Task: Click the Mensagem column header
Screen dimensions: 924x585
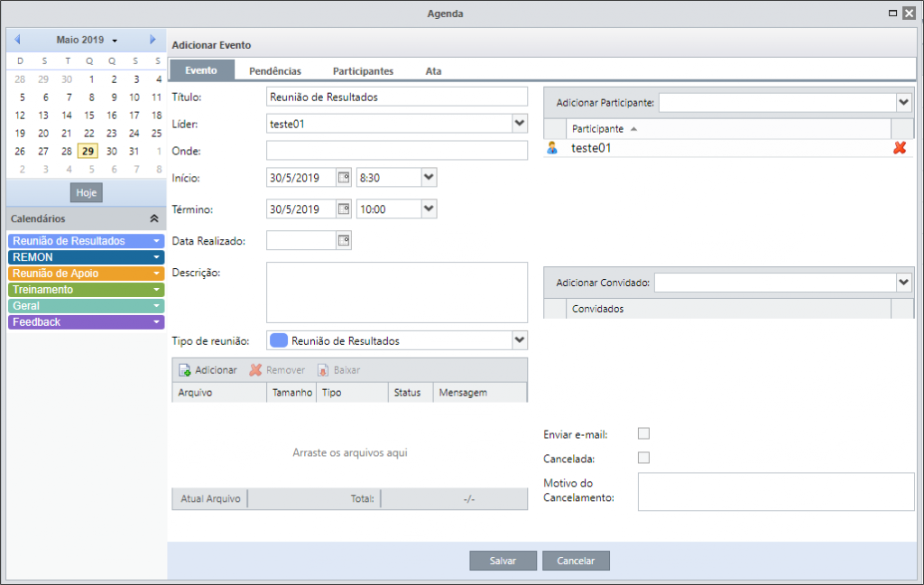Action: [x=480, y=392]
